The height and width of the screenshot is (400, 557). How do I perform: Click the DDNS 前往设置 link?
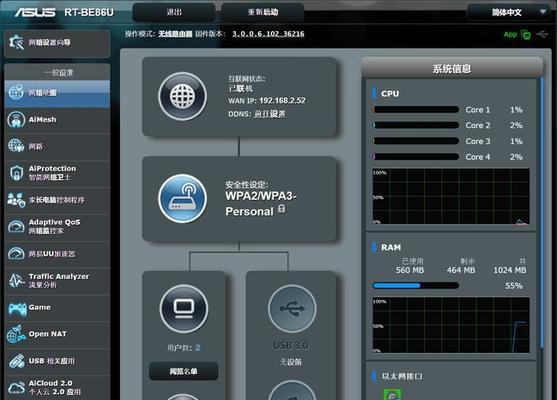[x=270, y=114]
